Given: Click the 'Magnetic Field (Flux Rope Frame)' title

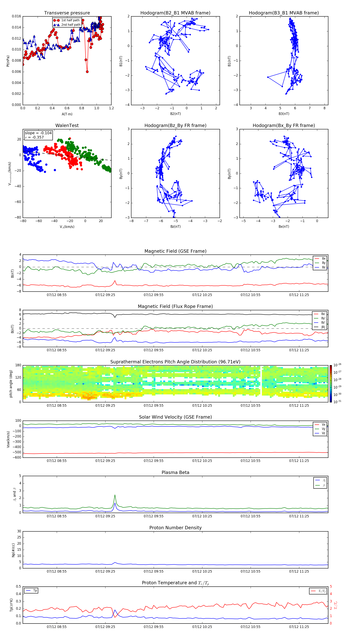Looking at the screenshot, I should click(x=175, y=307).
